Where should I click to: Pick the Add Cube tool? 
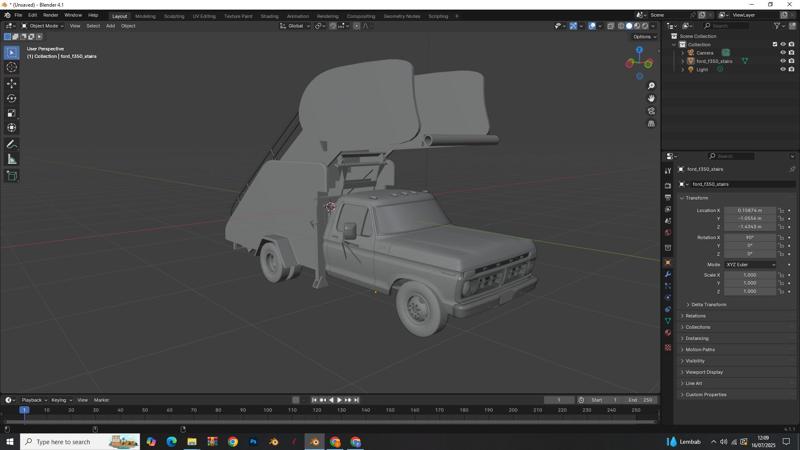11,176
